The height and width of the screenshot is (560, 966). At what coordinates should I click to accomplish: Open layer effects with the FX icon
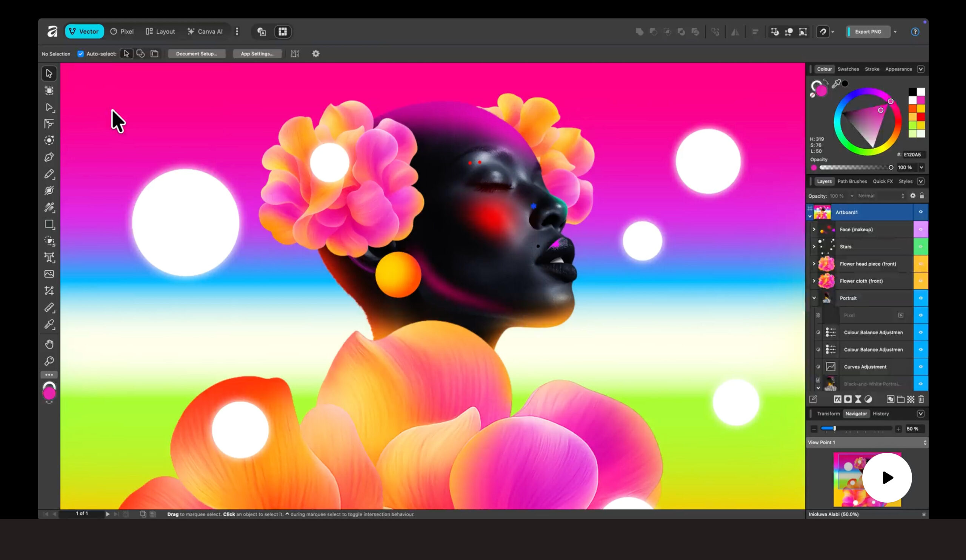pyautogui.click(x=837, y=399)
